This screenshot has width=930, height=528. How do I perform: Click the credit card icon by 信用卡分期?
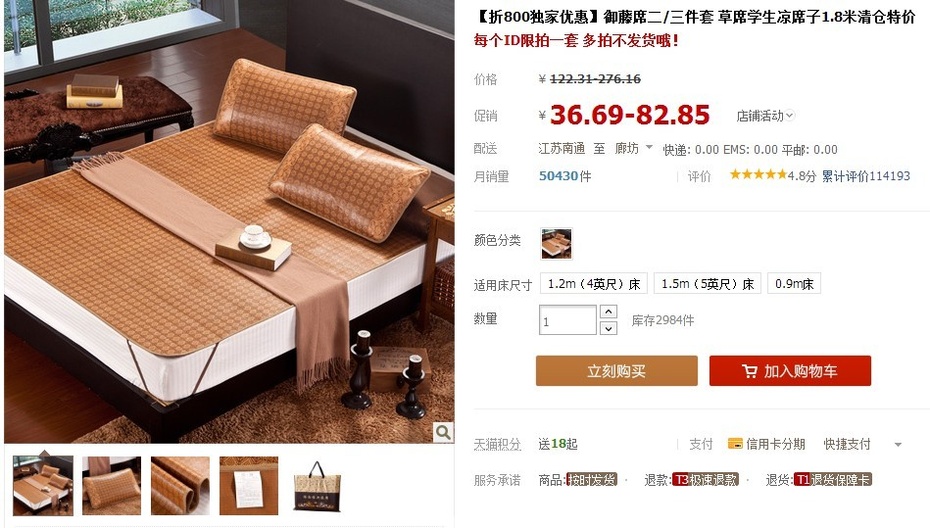[x=735, y=444]
